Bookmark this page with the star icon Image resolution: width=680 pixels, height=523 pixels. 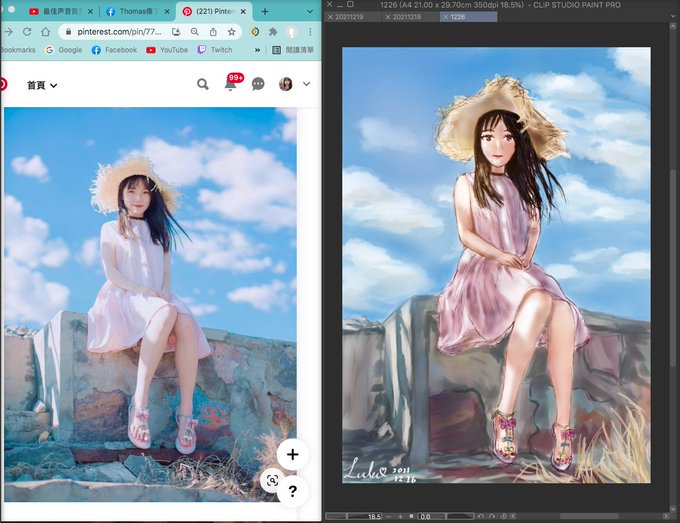232,32
